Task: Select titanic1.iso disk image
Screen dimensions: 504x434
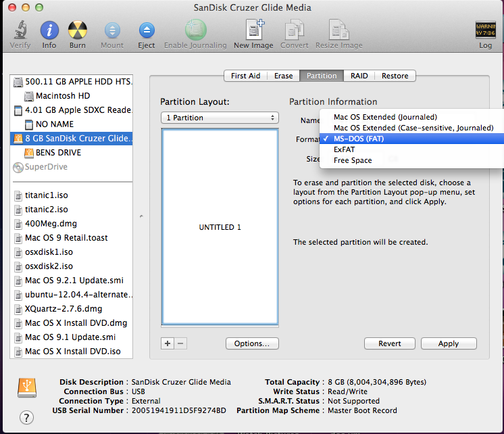Action: [72, 195]
